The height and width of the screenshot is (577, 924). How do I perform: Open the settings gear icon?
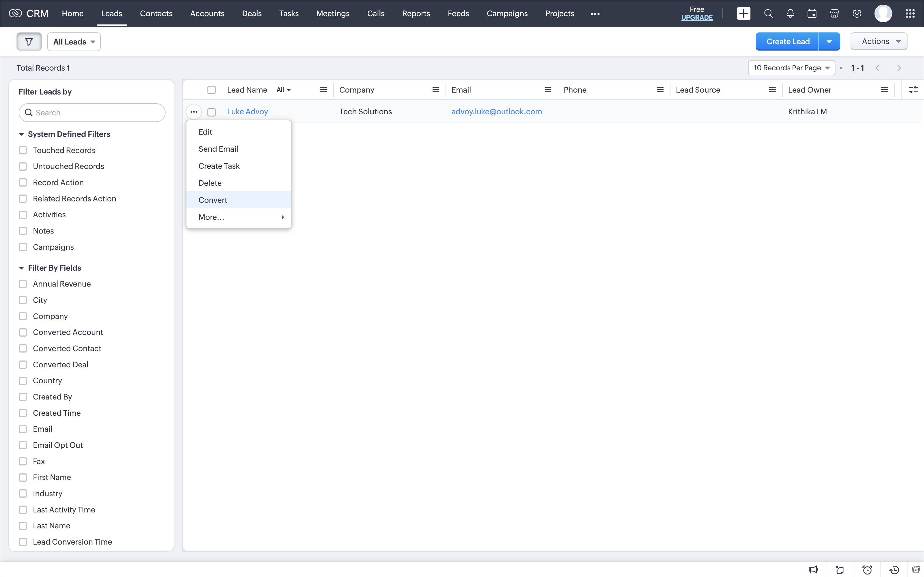coord(856,14)
